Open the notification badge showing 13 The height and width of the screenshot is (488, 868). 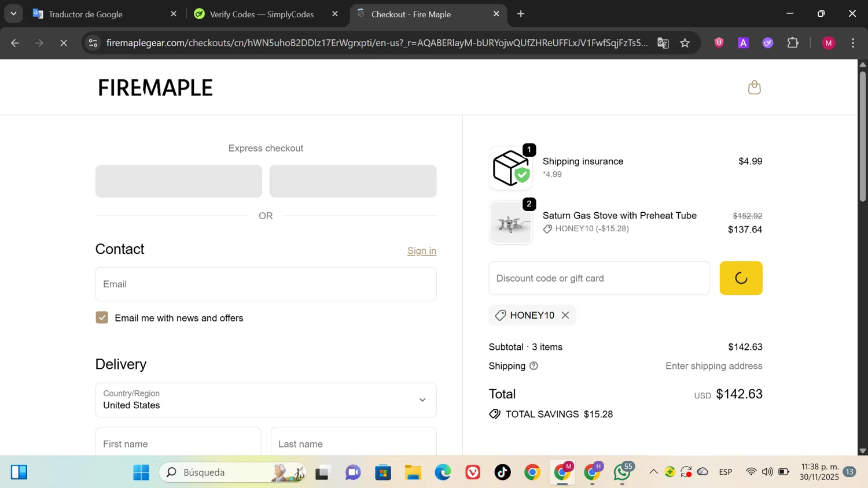tap(849, 472)
